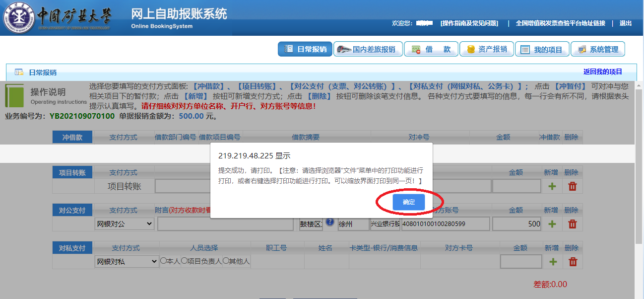
Task: Open the 资产报销 tab
Action: 486,49
